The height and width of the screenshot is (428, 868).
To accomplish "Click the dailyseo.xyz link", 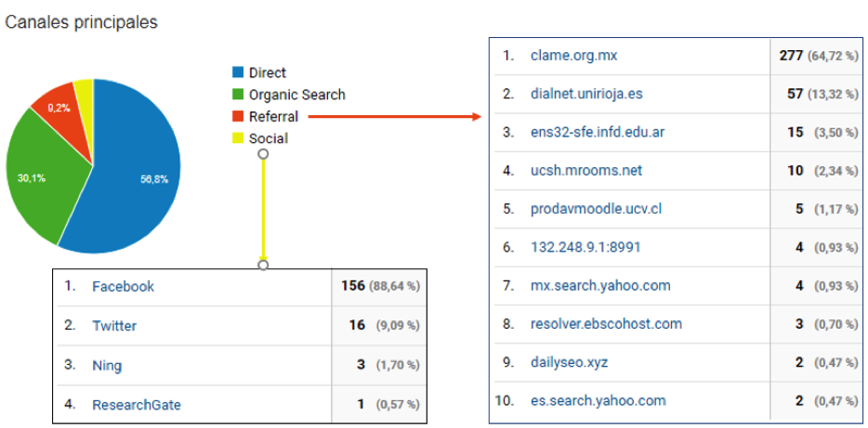I will pos(568,363).
